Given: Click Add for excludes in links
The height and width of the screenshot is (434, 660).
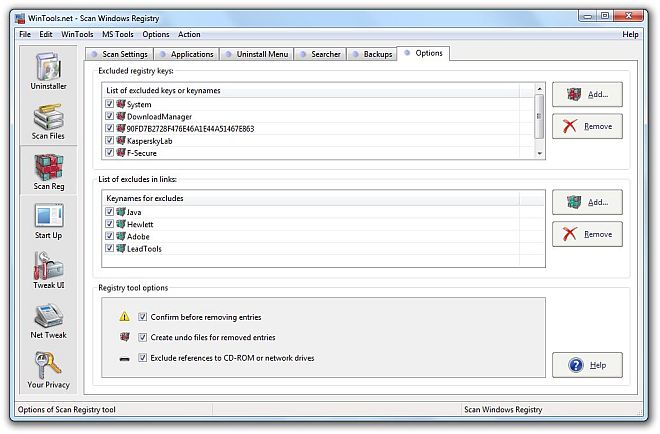Looking at the screenshot, I should coord(587,202).
